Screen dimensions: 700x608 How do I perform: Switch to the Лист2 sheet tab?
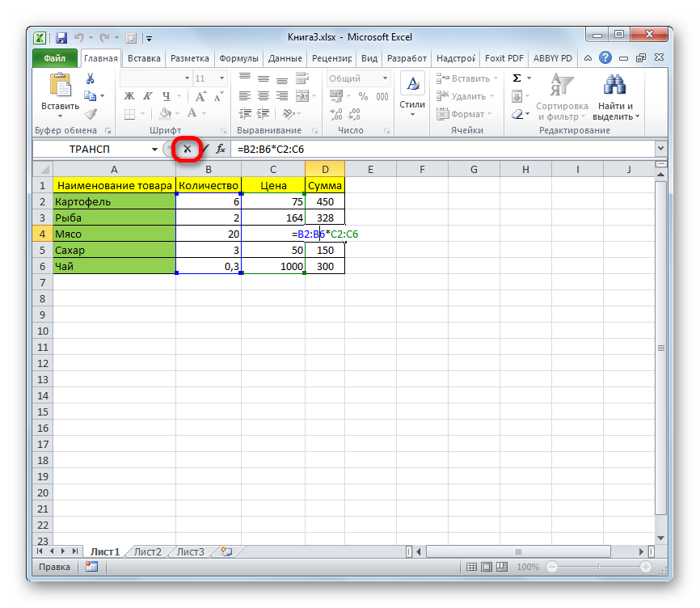point(148,552)
